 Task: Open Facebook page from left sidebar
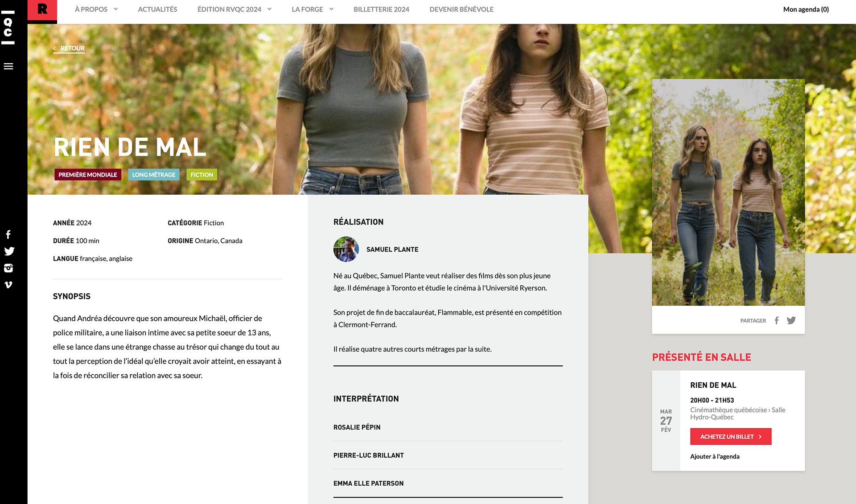pyautogui.click(x=8, y=234)
